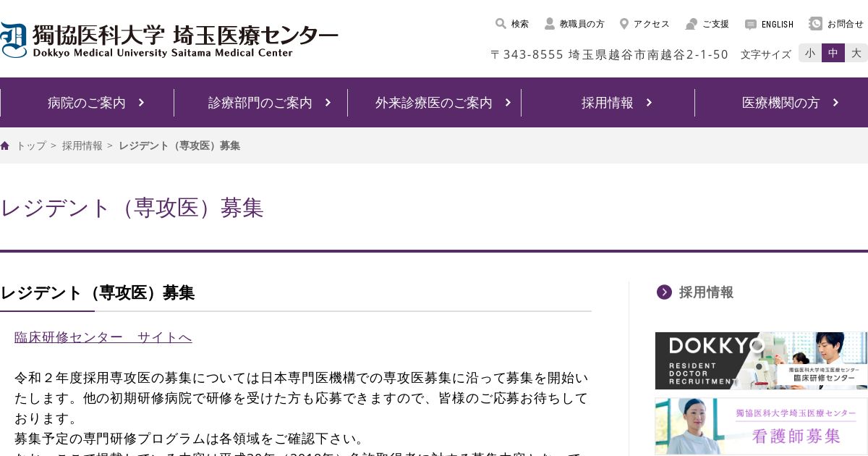Expand chevron next to 病院のご案内
The width and height of the screenshot is (868, 456).
pos(141,103)
